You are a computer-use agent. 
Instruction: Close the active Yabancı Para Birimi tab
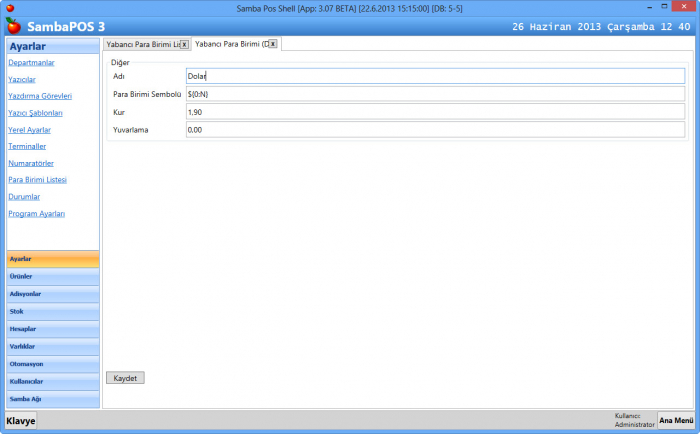pyautogui.click(x=273, y=44)
